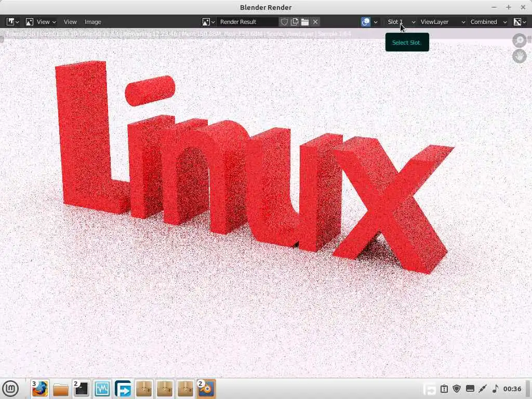The height and width of the screenshot is (399, 532).
Task: Open the ViewLayer dropdown
Action: pos(443,22)
